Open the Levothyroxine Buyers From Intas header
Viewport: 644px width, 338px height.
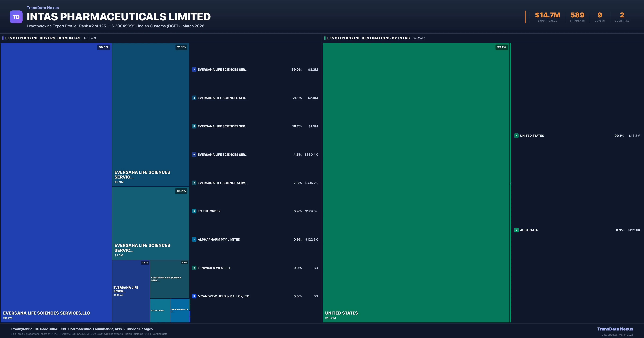click(x=43, y=38)
